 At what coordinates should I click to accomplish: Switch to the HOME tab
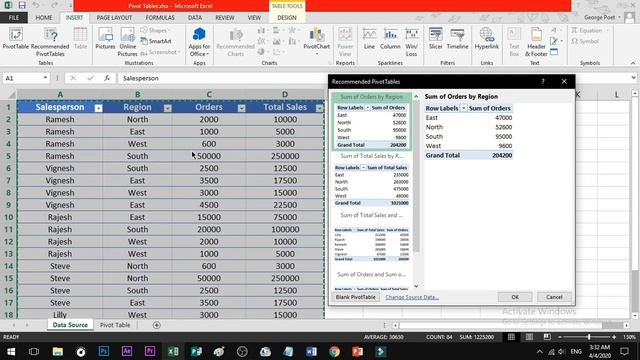pyautogui.click(x=44, y=18)
